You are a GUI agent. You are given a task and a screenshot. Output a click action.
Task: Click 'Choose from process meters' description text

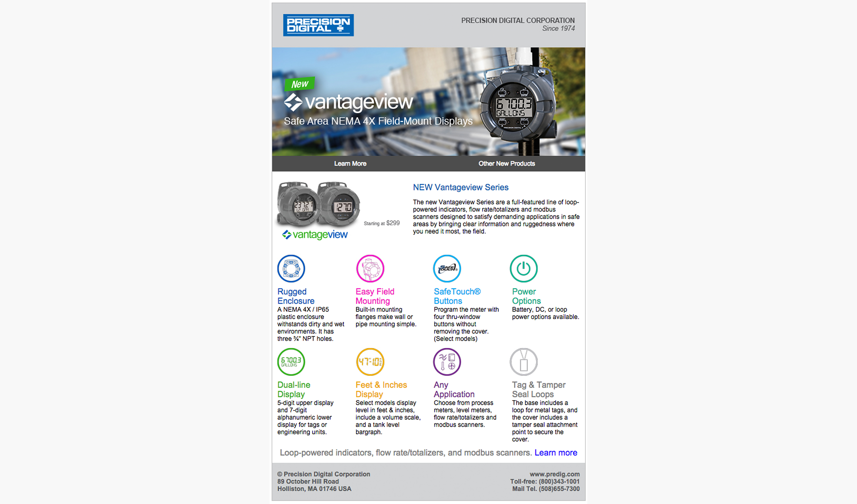coord(465,414)
